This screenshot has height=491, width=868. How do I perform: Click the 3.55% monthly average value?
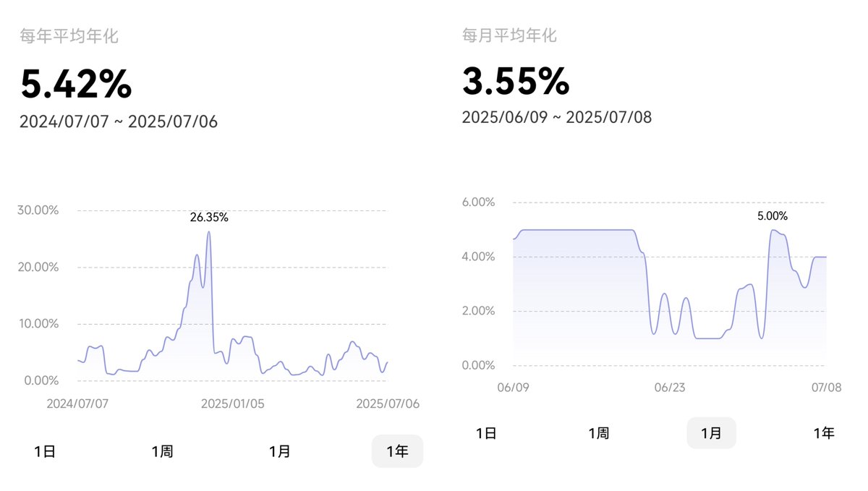[516, 81]
